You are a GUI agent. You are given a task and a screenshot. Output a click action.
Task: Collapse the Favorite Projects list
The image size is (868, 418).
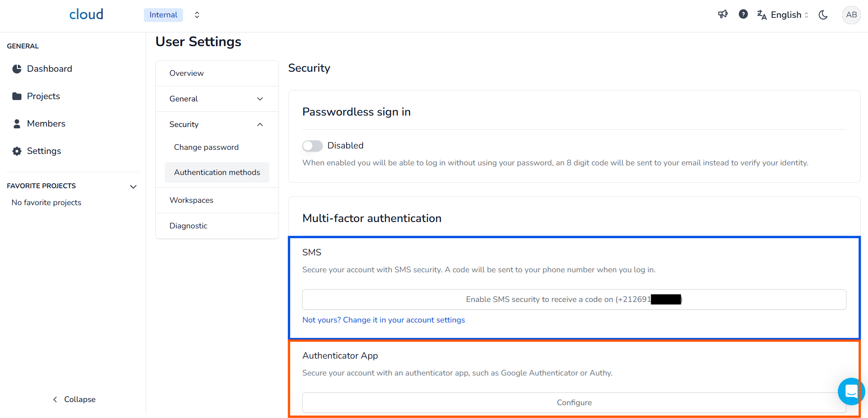pyautogui.click(x=133, y=186)
